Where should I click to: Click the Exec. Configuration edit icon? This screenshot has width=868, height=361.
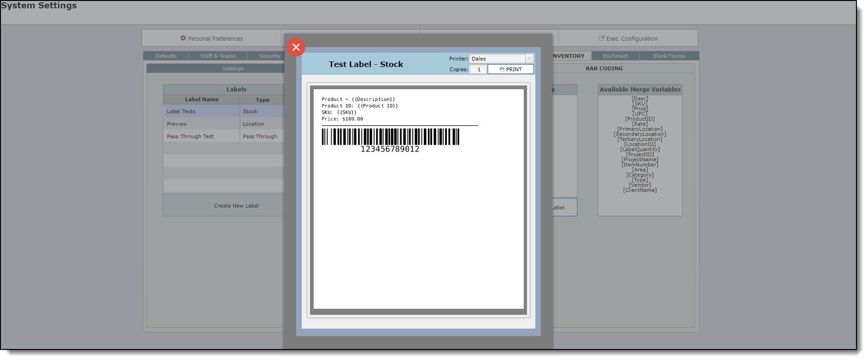(x=601, y=38)
